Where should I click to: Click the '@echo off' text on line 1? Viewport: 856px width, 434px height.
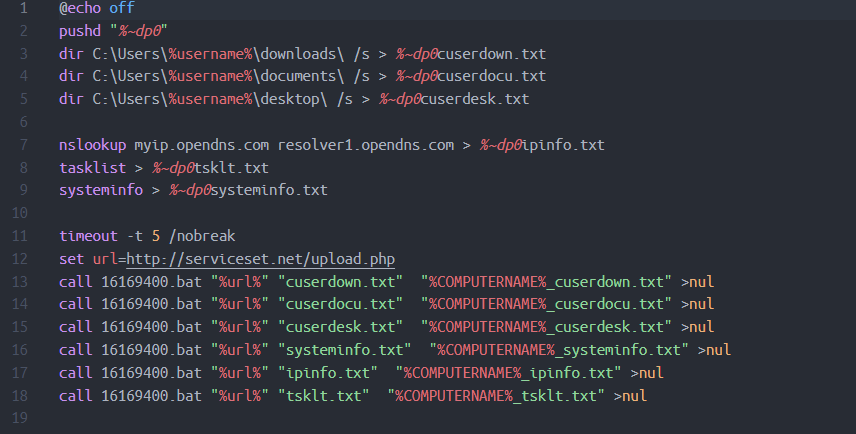coord(97,8)
